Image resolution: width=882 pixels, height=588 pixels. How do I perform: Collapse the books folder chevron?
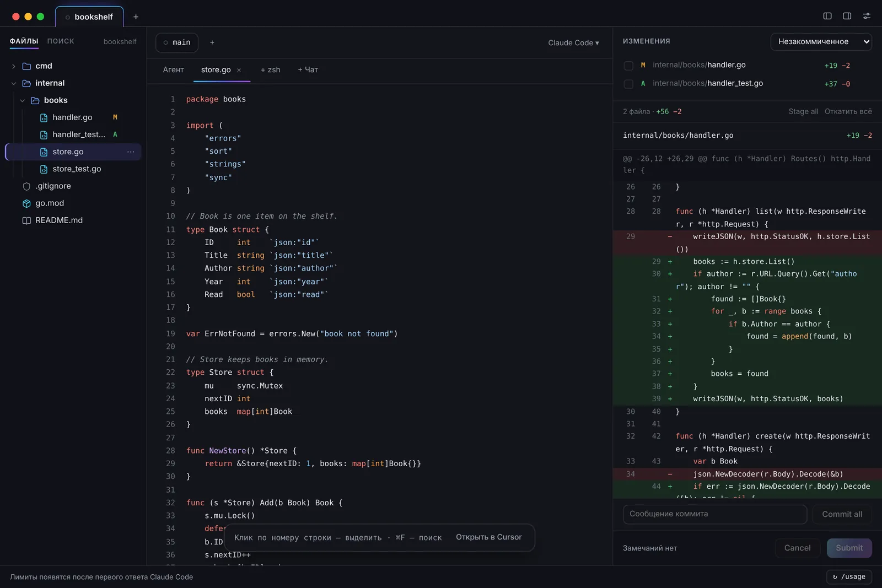[23, 100]
